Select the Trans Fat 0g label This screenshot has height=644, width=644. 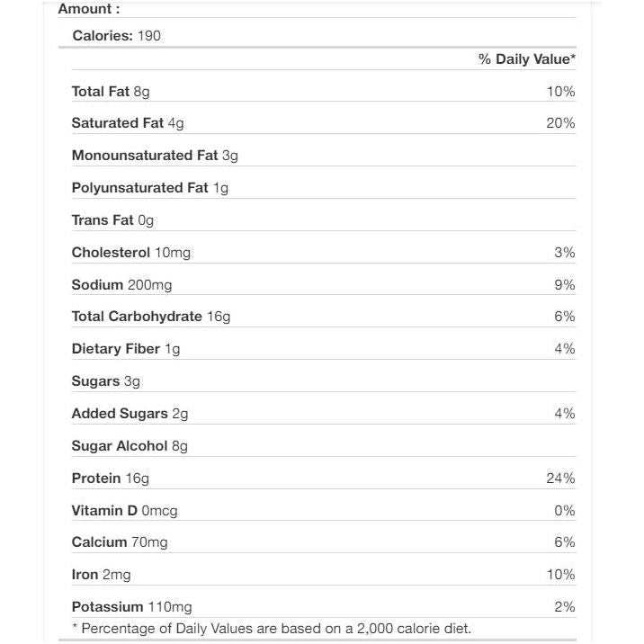coord(113,220)
